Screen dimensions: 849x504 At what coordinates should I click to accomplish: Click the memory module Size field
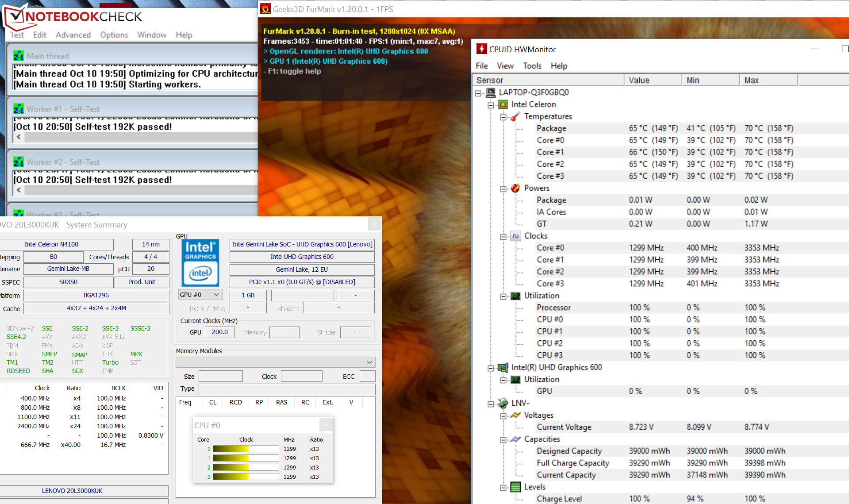pos(220,376)
